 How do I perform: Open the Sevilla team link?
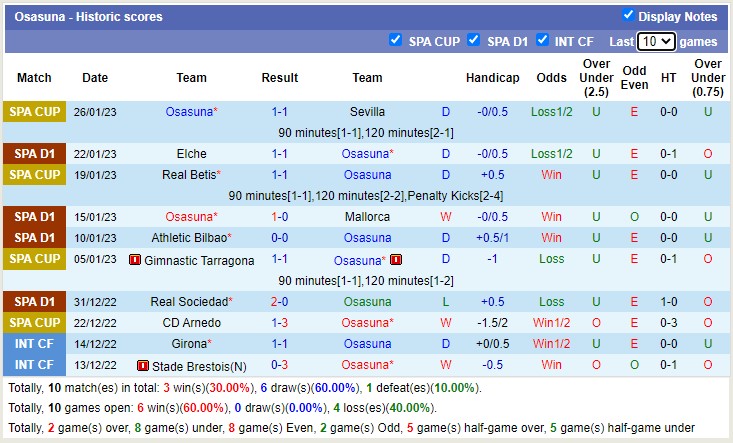pyautogui.click(x=367, y=112)
